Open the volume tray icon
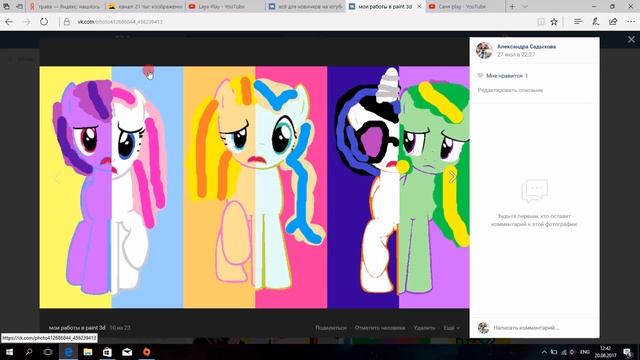The image size is (640, 360). [x=572, y=352]
